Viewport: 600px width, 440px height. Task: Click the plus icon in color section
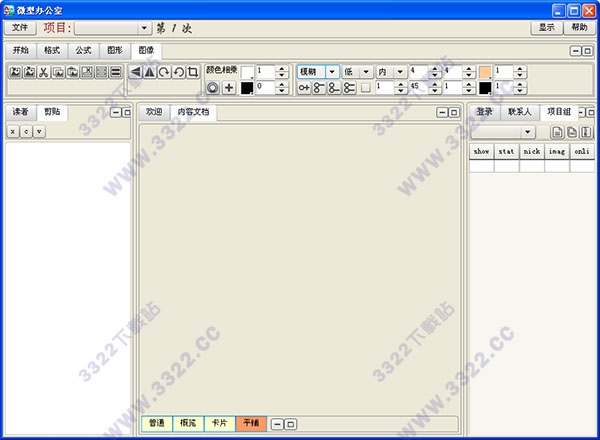(229, 88)
